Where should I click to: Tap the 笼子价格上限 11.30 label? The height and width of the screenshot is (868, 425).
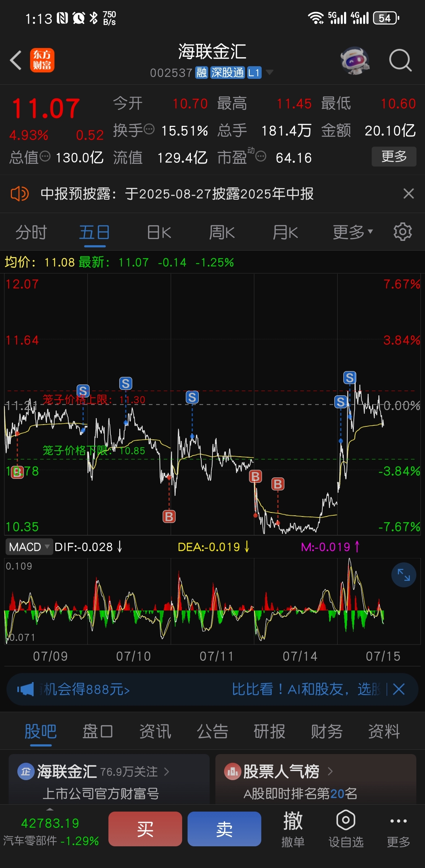(x=94, y=400)
